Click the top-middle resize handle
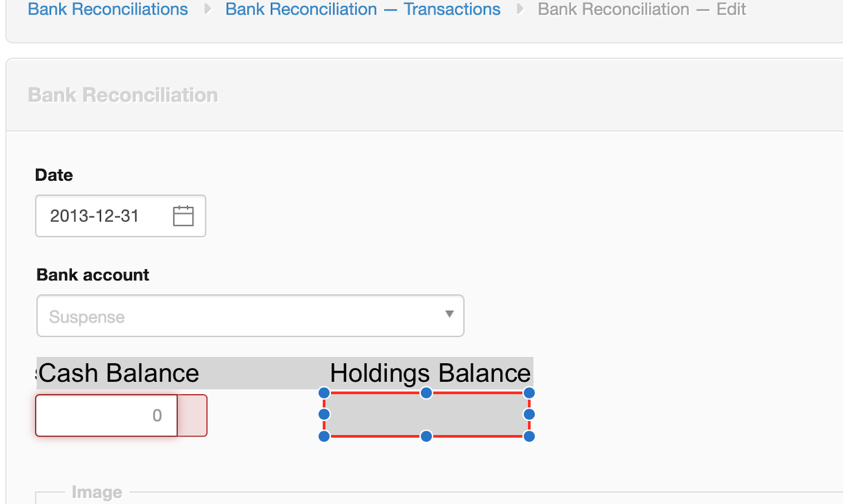843x504 pixels. pos(426,393)
